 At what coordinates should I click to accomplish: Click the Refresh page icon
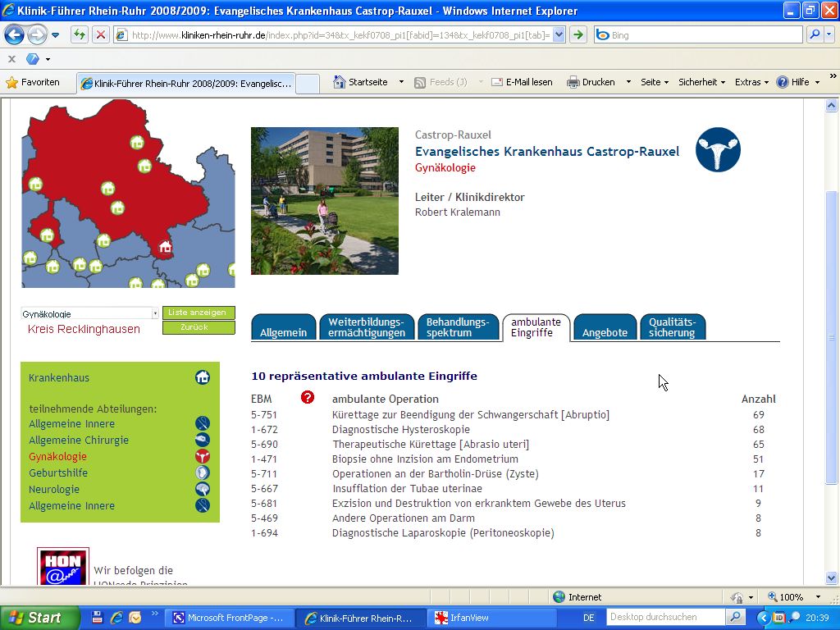point(80,35)
